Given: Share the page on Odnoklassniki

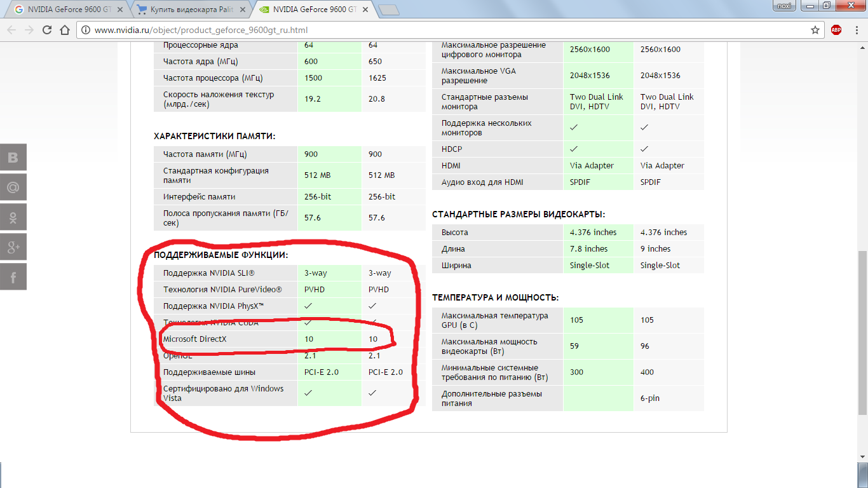Looking at the screenshot, I should 13,217.
